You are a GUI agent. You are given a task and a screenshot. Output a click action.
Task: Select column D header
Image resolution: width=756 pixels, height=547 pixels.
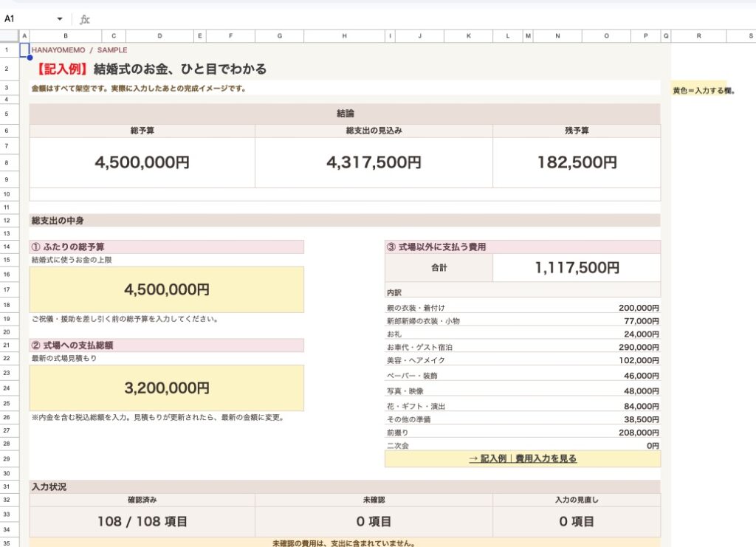[x=159, y=36]
